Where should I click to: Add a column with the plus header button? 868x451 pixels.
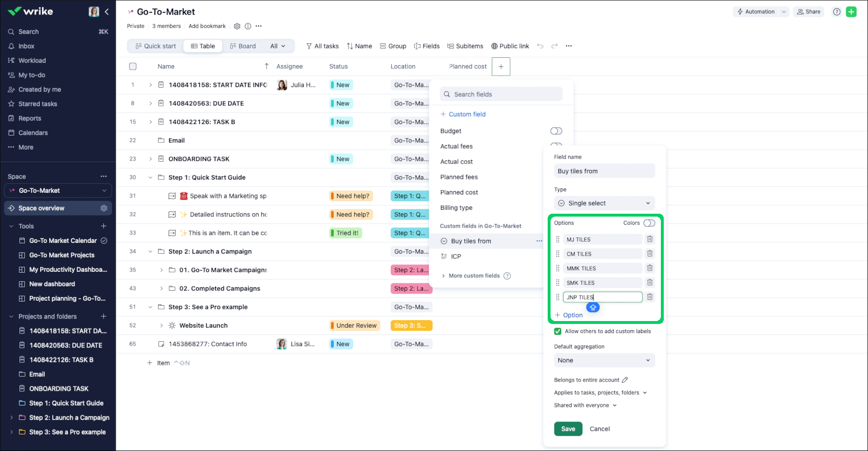[501, 66]
